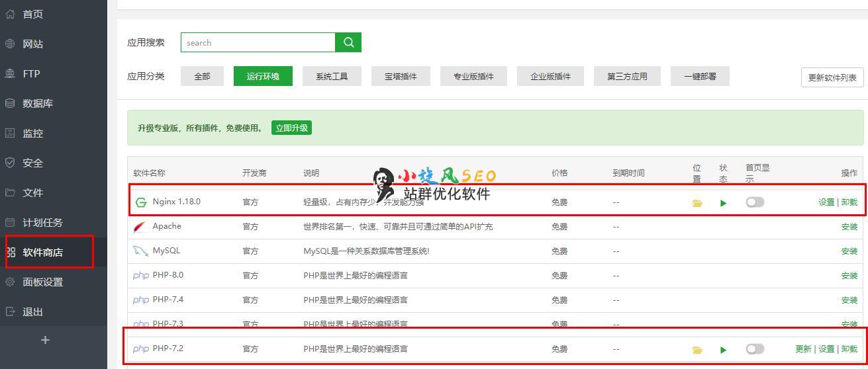Screen dimensions: 868x369
Task: Click the globe icon beside 网站
Action: 10,44
